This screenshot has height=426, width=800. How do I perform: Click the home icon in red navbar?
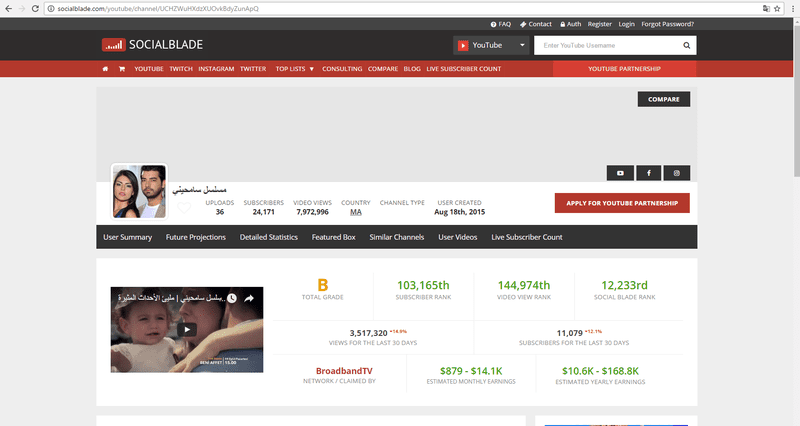tap(105, 69)
